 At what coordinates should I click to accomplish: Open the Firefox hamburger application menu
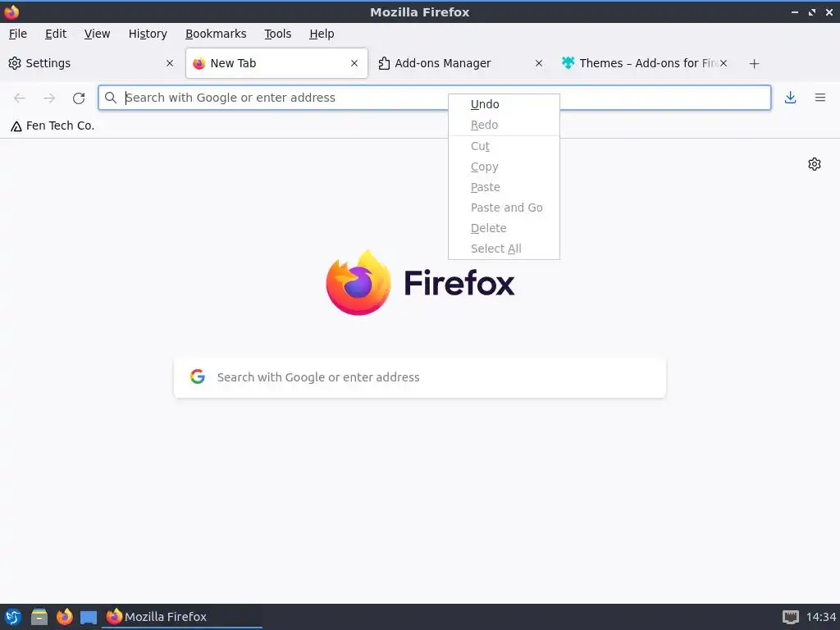point(819,98)
